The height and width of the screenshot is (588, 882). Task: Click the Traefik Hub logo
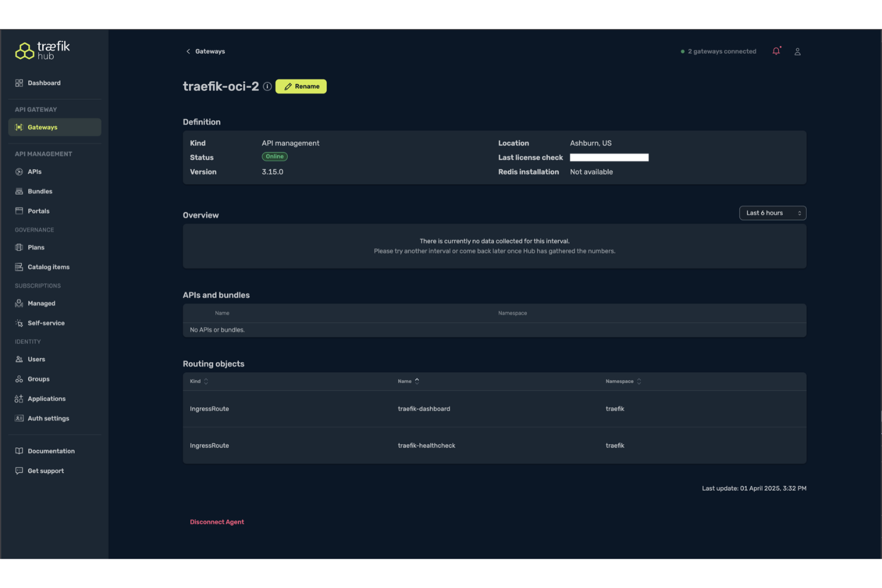[x=42, y=51]
